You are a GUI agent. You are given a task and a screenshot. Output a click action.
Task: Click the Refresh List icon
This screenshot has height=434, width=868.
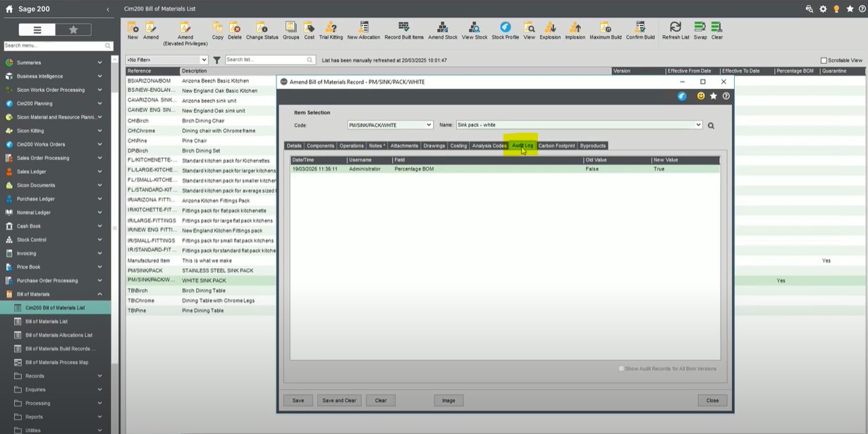click(676, 30)
